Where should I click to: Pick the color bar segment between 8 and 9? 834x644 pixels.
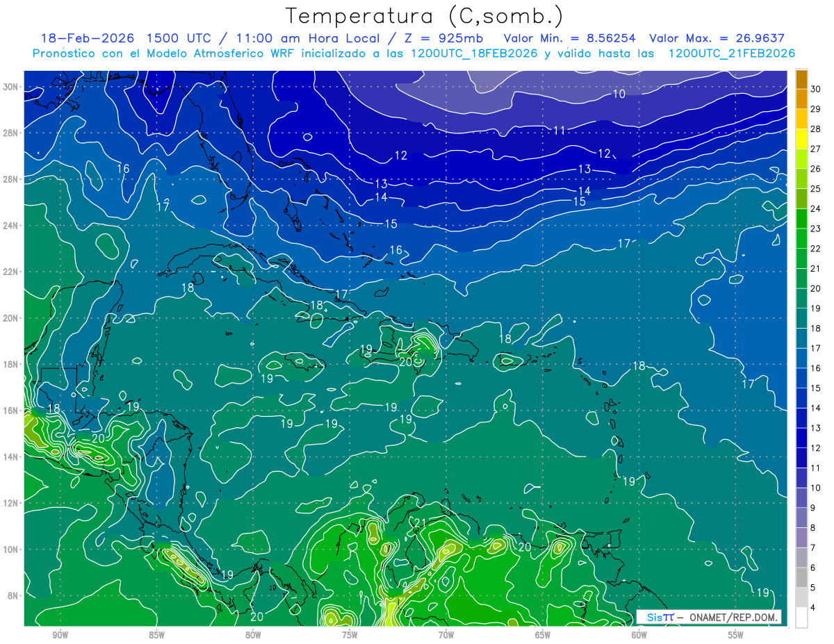801,518
